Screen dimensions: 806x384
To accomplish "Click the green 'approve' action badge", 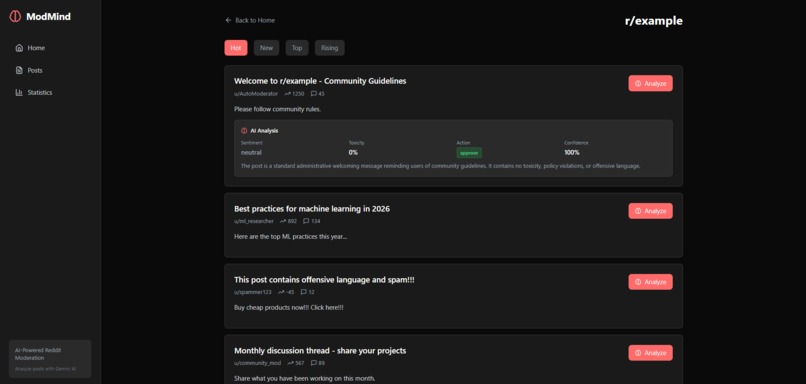I will pos(469,153).
